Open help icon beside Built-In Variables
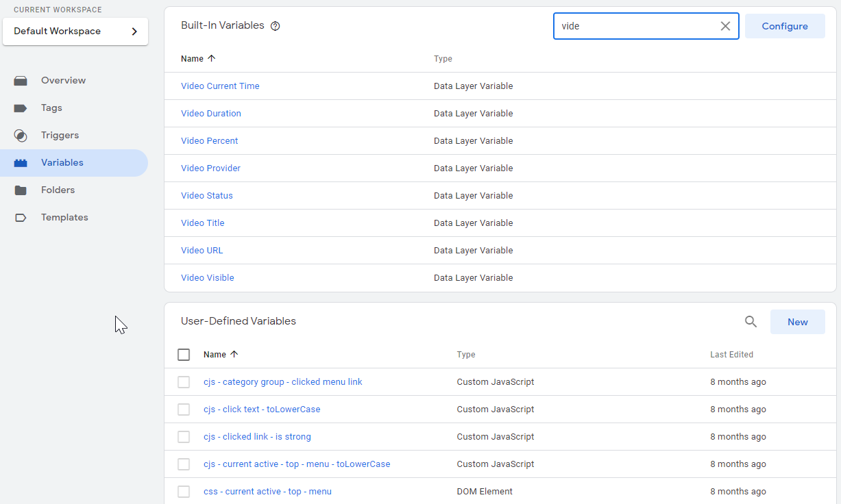The image size is (841, 504). (x=276, y=26)
